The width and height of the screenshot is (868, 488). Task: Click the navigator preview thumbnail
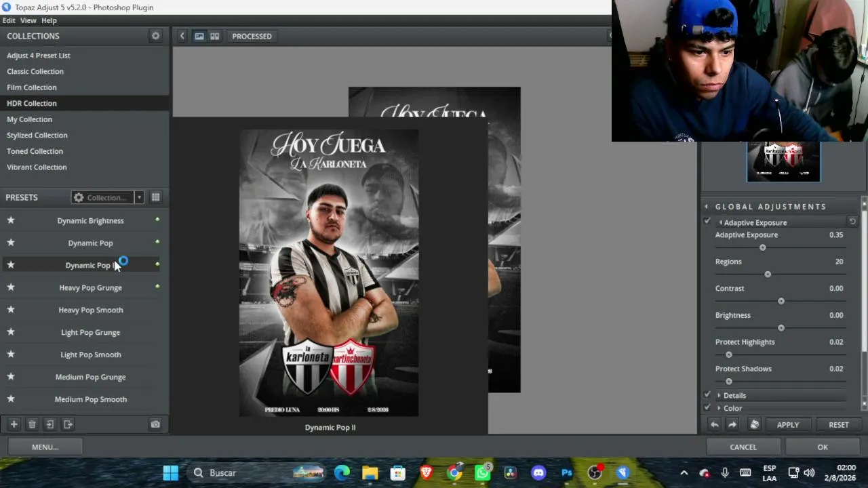point(783,162)
